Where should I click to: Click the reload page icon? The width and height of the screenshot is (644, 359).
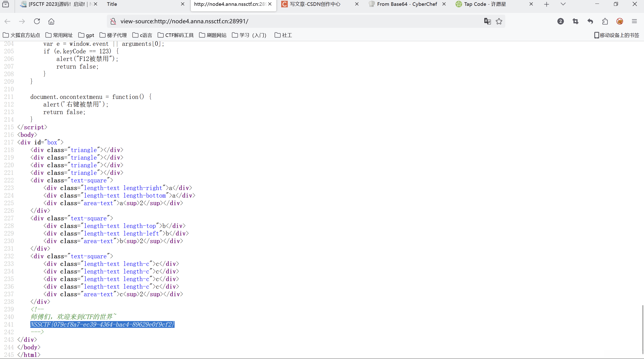tap(37, 21)
